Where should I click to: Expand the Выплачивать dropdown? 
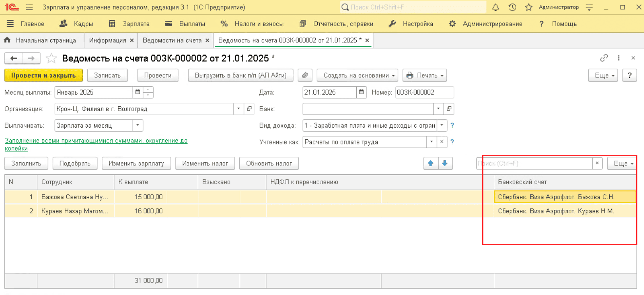coord(138,126)
